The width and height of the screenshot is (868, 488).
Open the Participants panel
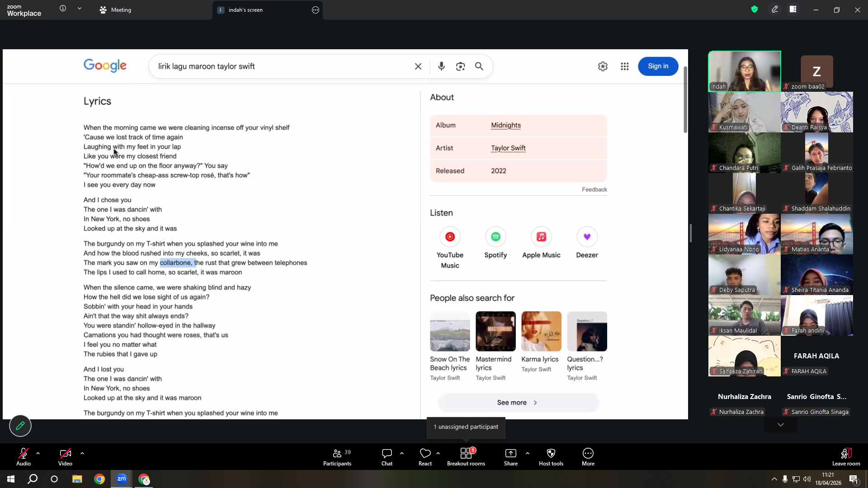pos(337,457)
